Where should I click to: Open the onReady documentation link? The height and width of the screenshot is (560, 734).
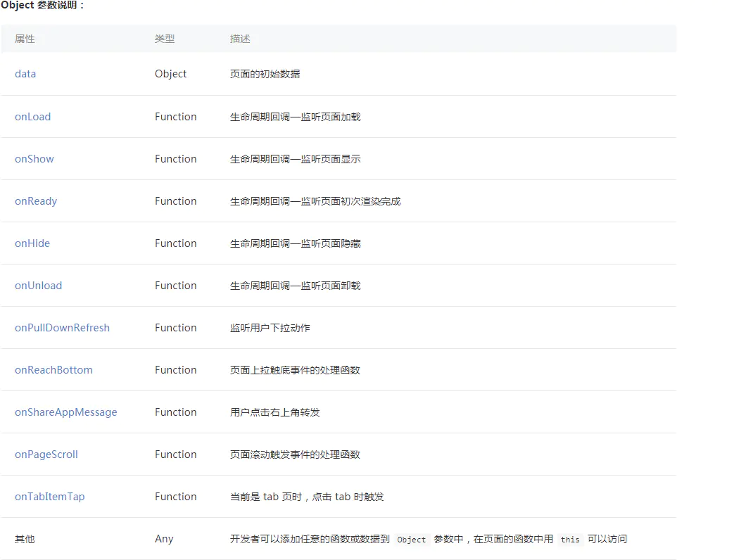point(35,201)
